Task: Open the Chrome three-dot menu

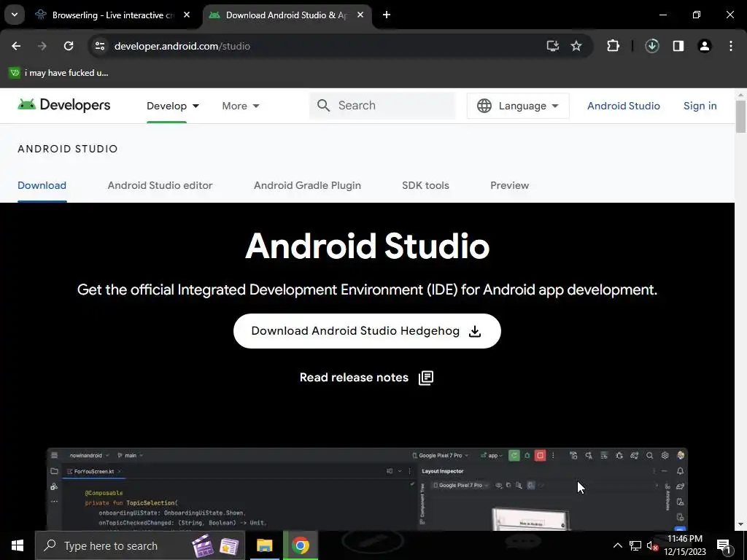Action: [731, 46]
